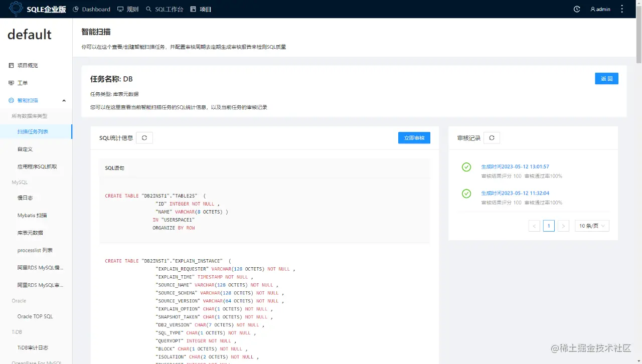Click the 智能扫描 sidebar icon
Screen dimensions: 642x364
pyautogui.click(x=11, y=100)
